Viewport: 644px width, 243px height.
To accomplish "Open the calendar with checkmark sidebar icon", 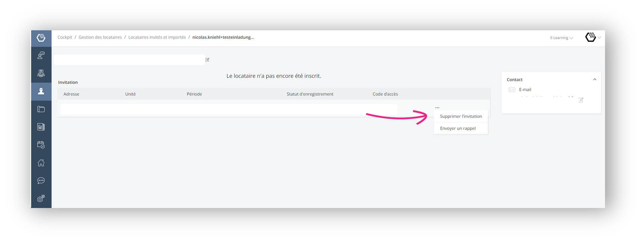I will [x=41, y=145].
